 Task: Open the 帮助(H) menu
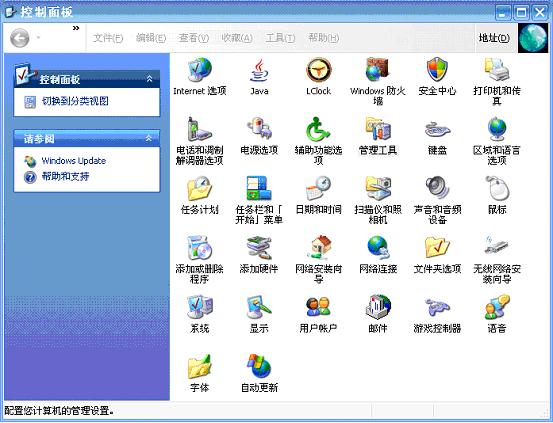pyautogui.click(x=323, y=38)
